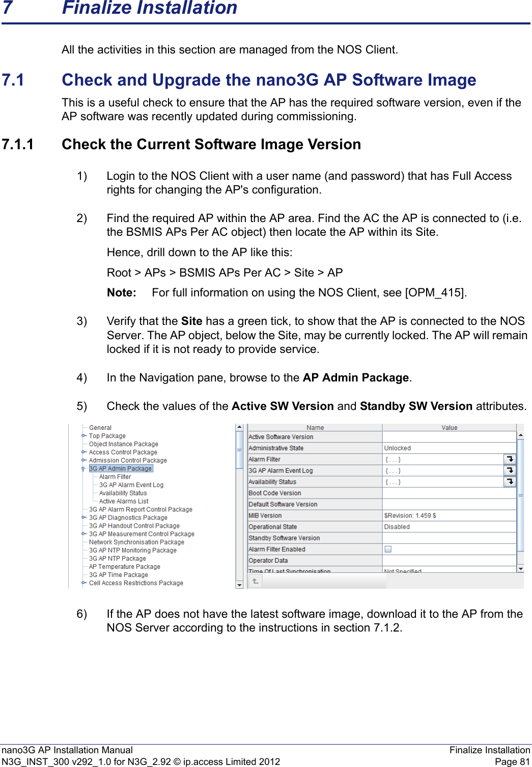Click the attribute table scrollbar down arrow
This screenshot has width=532, height=767.
pyautogui.click(x=520, y=568)
